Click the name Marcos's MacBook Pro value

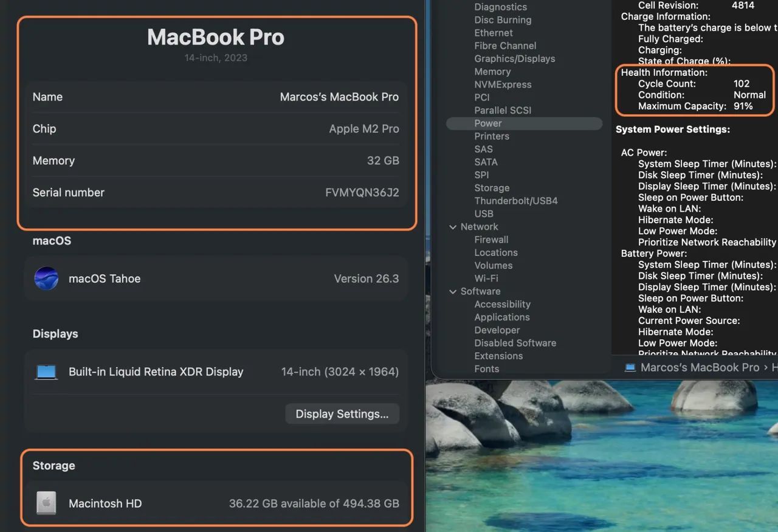tap(339, 97)
